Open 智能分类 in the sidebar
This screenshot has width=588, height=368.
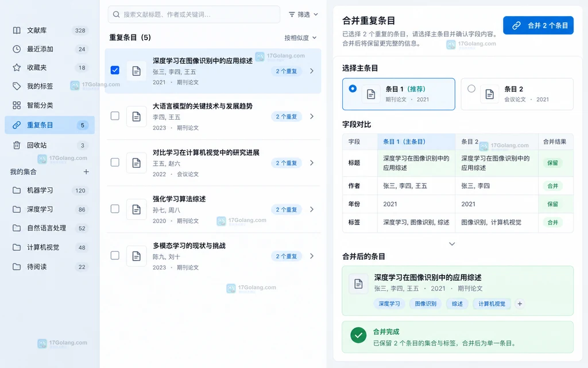pos(50,106)
